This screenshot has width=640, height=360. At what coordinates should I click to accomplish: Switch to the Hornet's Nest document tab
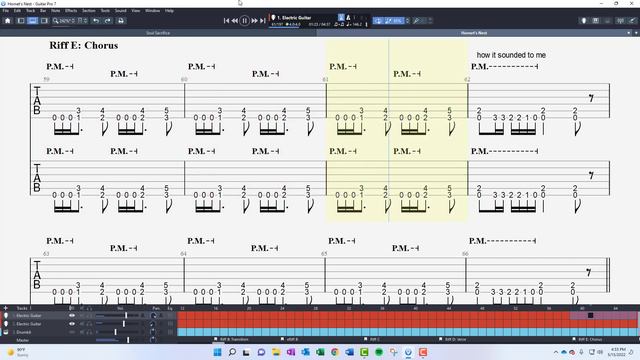point(474,33)
